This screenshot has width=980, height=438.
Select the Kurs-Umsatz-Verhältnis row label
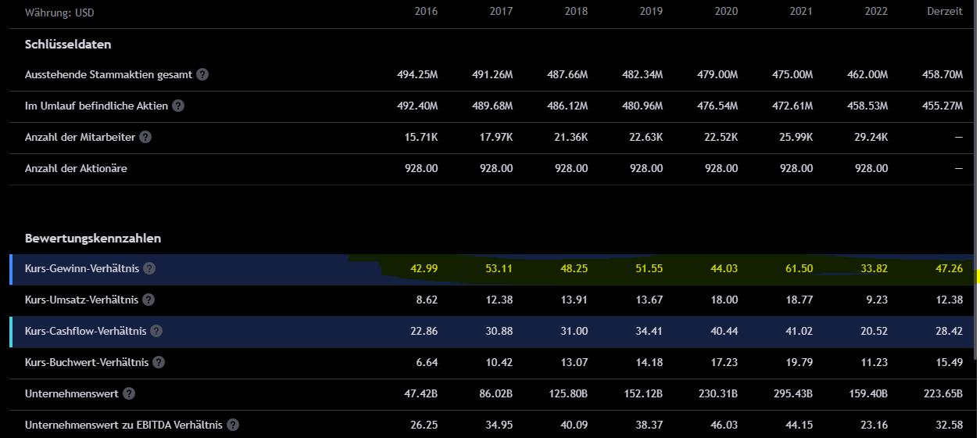(x=81, y=300)
